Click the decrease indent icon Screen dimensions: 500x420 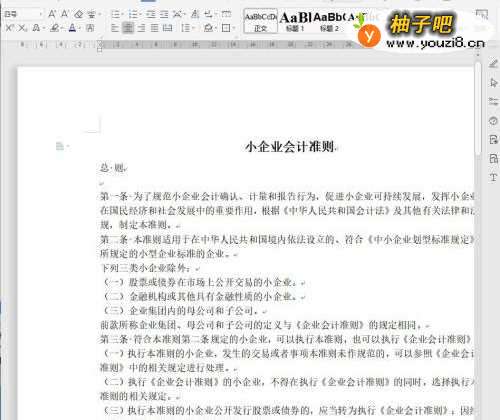coord(151,14)
